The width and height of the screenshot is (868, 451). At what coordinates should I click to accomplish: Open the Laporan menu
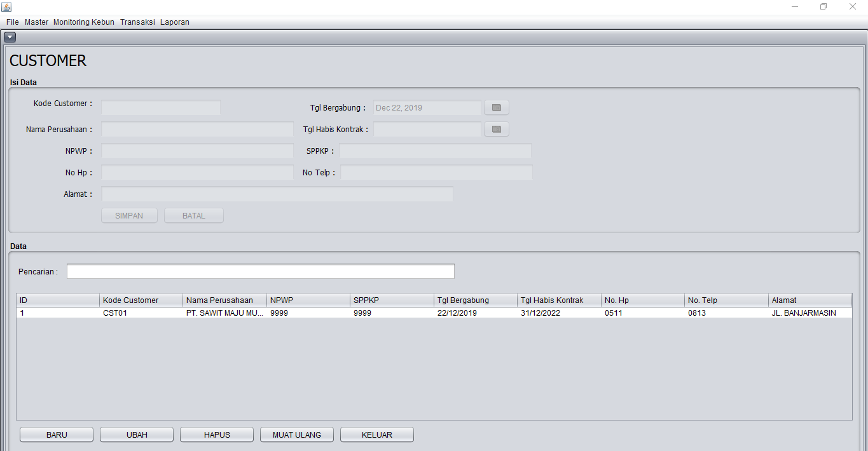(x=175, y=22)
